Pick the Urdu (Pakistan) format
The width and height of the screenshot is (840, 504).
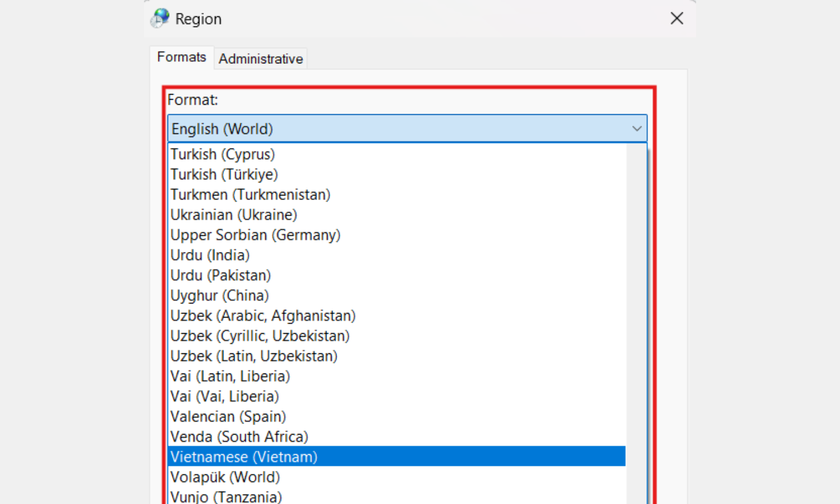pos(221,276)
